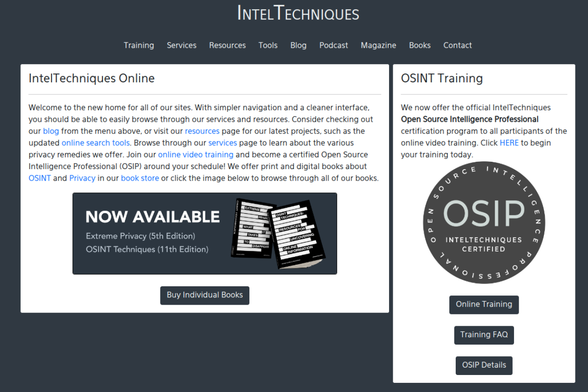Click the IntelTechniques site logo
The image size is (588, 392).
point(298,13)
